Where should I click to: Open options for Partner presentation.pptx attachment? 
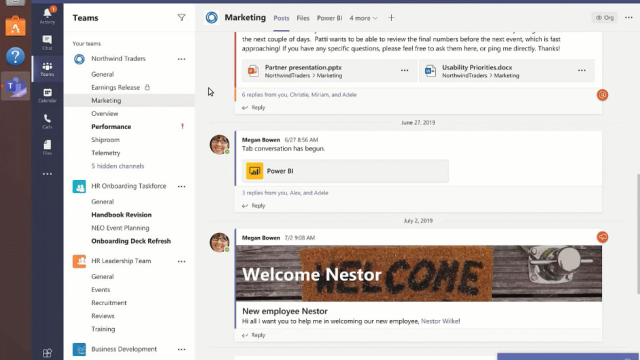pyautogui.click(x=404, y=70)
